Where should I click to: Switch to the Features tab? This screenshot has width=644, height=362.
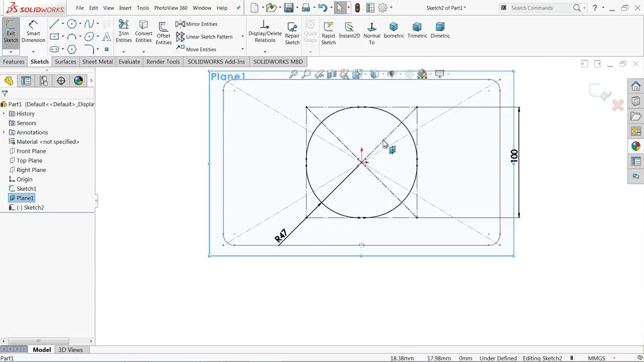tap(14, 61)
